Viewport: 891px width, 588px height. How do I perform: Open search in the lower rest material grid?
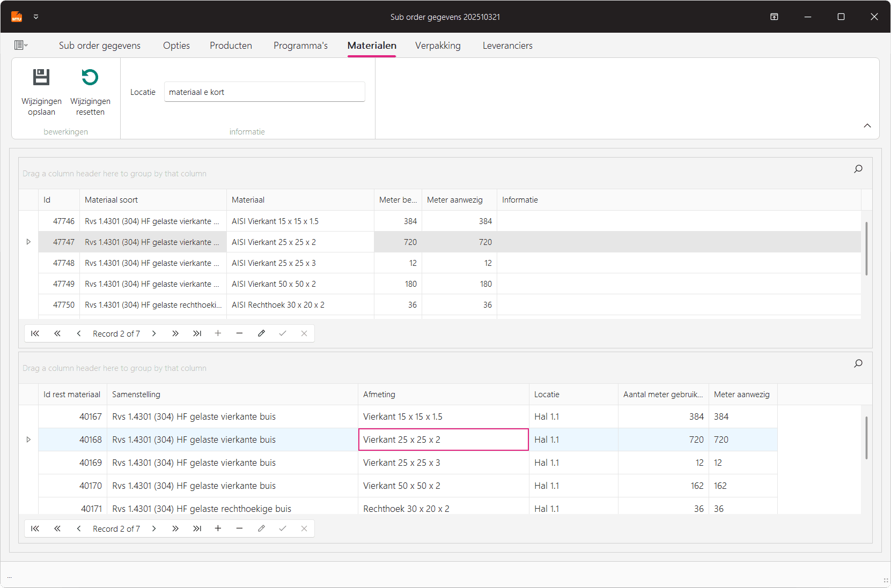coord(858,363)
